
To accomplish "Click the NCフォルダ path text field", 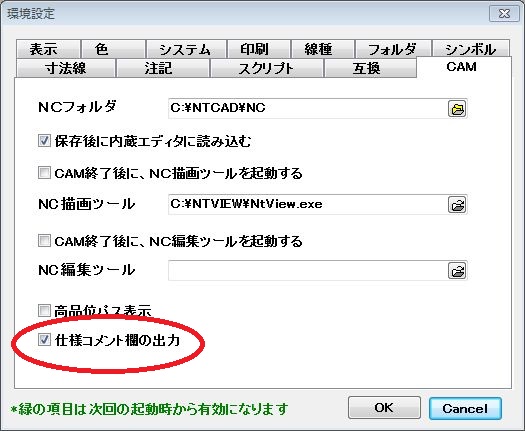I will point(307,108).
